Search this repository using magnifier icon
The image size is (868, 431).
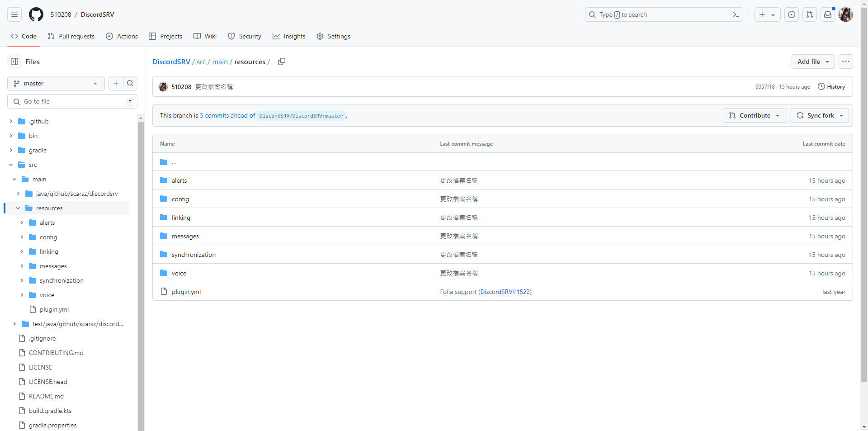[x=130, y=83]
